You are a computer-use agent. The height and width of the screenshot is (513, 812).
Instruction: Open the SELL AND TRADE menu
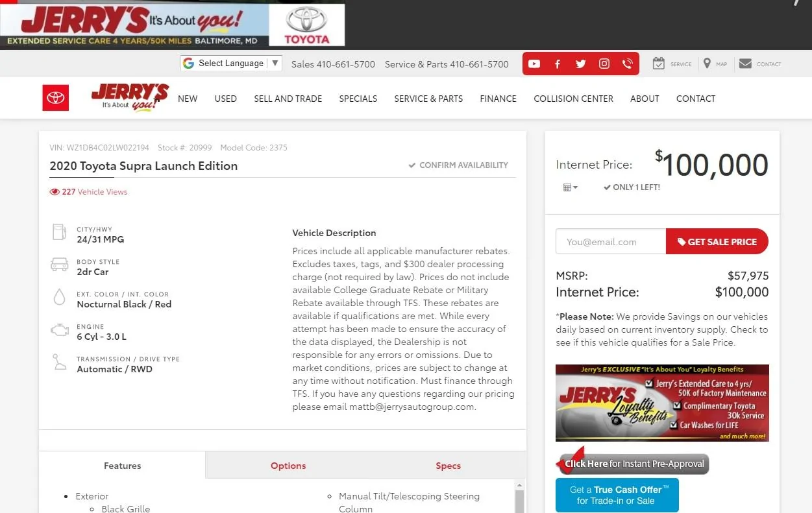(288, 99)
